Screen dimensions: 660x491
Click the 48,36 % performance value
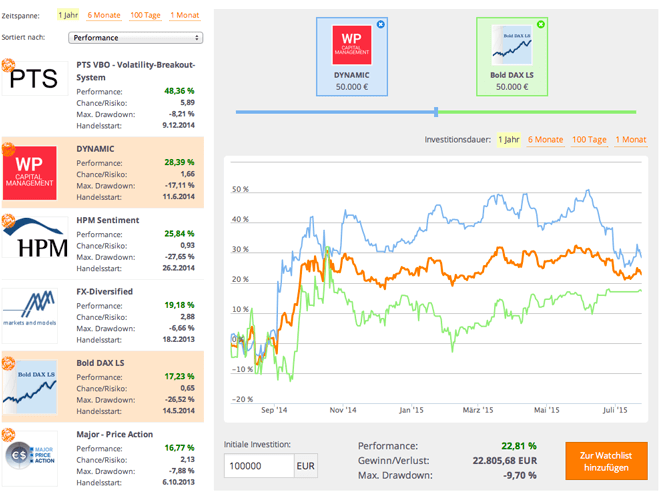click(x=179, y=91)
